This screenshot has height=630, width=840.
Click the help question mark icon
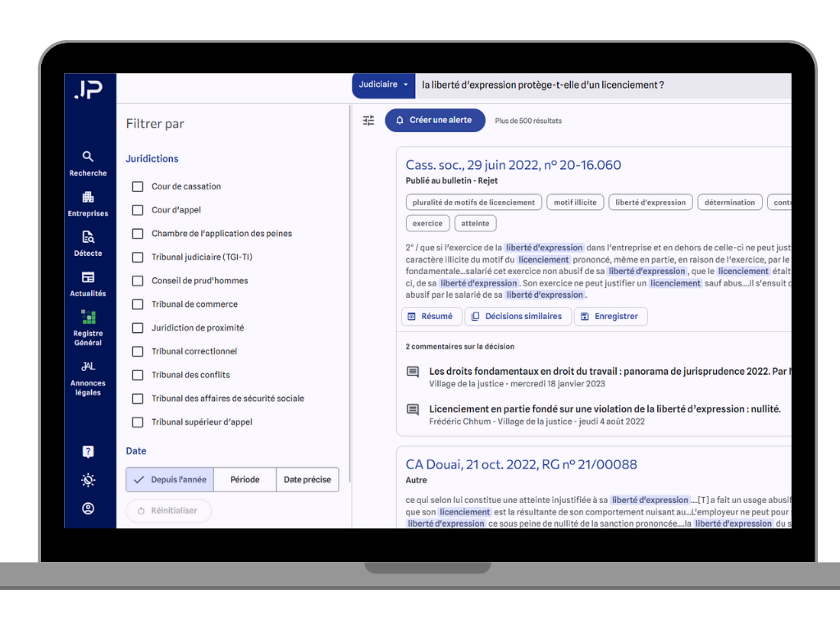[88, 452]
